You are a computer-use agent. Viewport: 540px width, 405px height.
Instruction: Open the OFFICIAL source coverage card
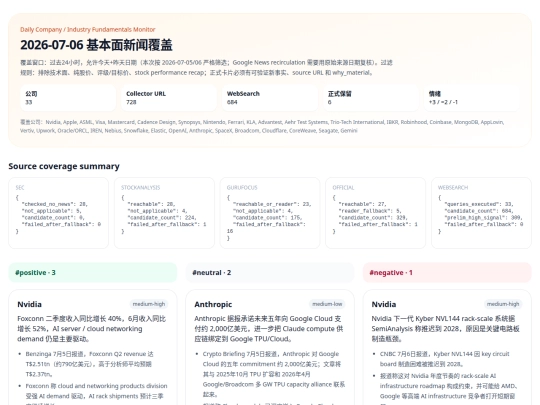pyautogui.click(x=375, y=213)
